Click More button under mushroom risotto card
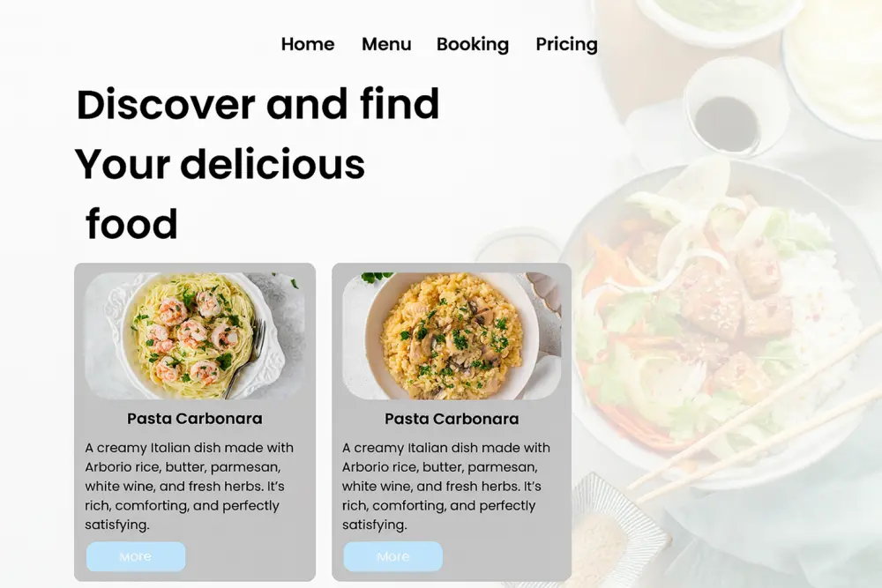The image size is (882, 588). click(393, 556)
